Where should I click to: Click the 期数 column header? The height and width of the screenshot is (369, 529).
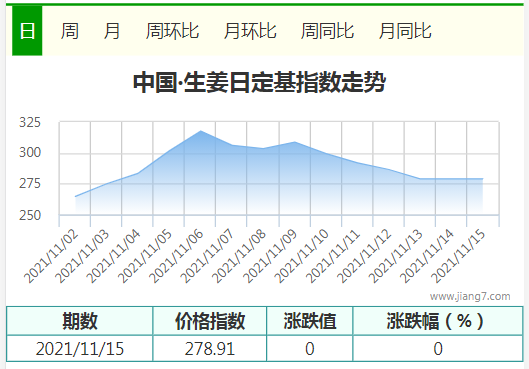click(80, 321)
